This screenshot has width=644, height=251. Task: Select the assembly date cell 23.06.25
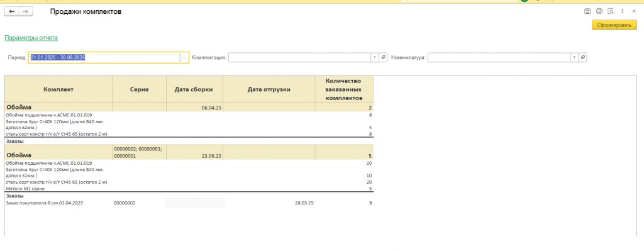(195, 152)
